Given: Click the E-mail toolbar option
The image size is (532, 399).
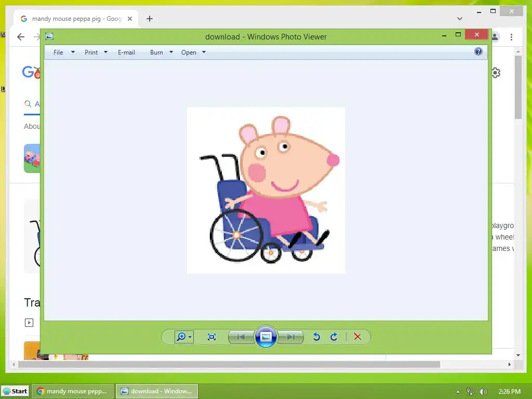Looking at the screenshot, I should pos(126,52).
